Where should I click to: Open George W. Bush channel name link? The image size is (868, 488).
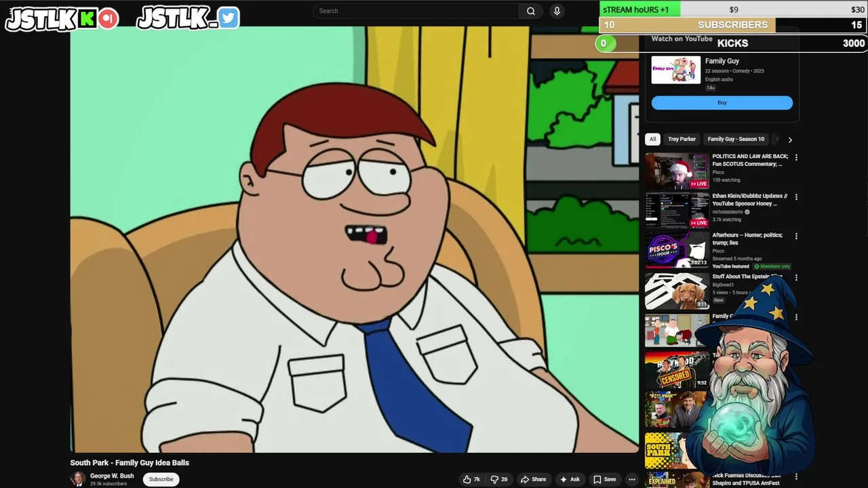pyautogui.click(x=112, y=476)
